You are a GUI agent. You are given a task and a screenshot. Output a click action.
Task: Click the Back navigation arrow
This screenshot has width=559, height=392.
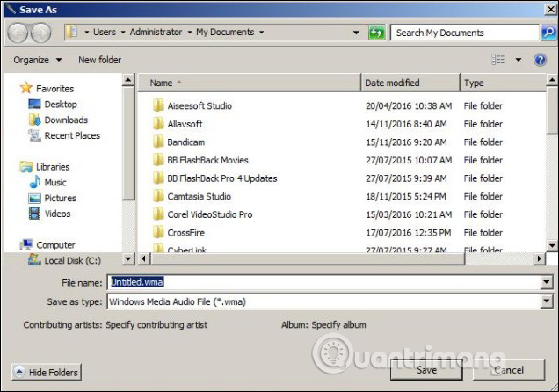(18, 33)
